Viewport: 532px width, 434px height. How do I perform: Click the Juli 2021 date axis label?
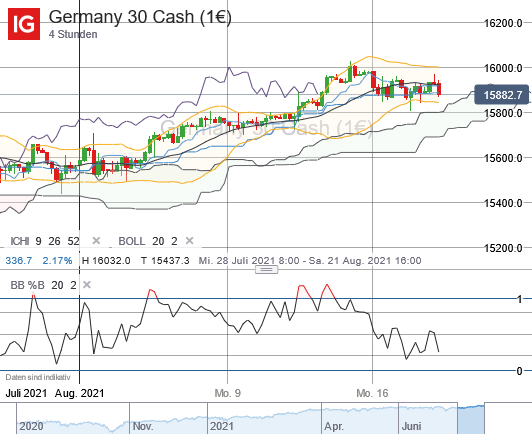click(x=26, y=393)
